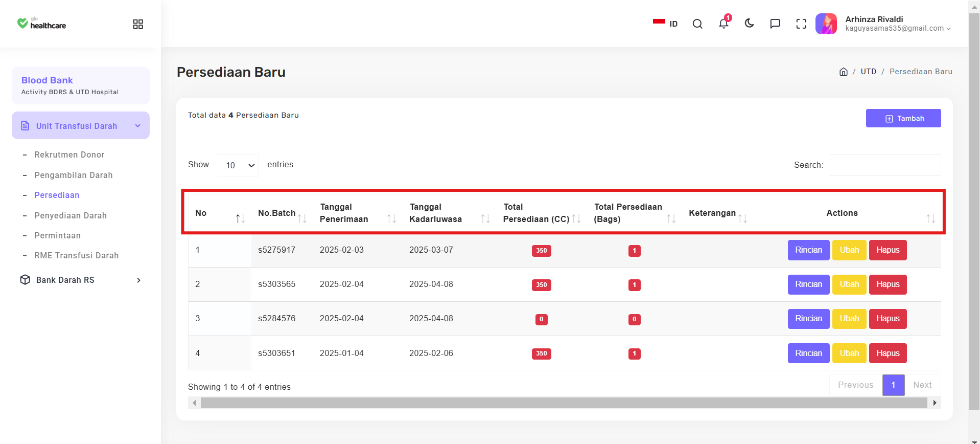980x444 pixels.
Task: Open Pengambilan Darah menu item
Action: 74,175
